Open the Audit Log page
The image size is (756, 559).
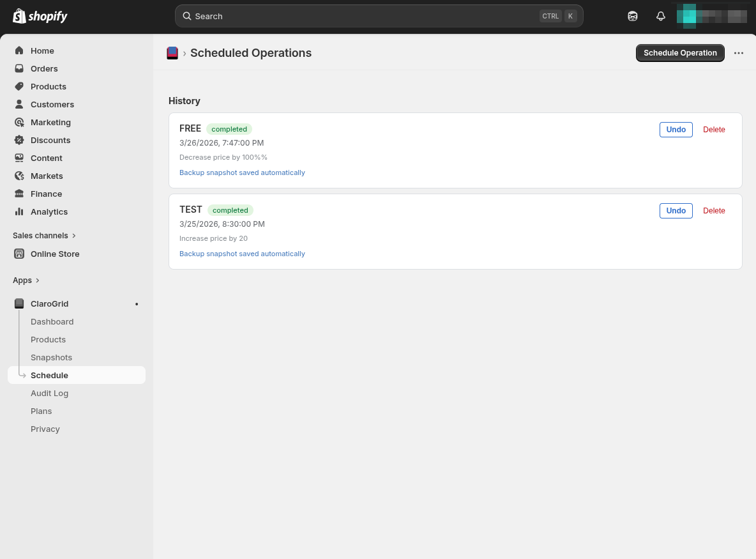49,393
